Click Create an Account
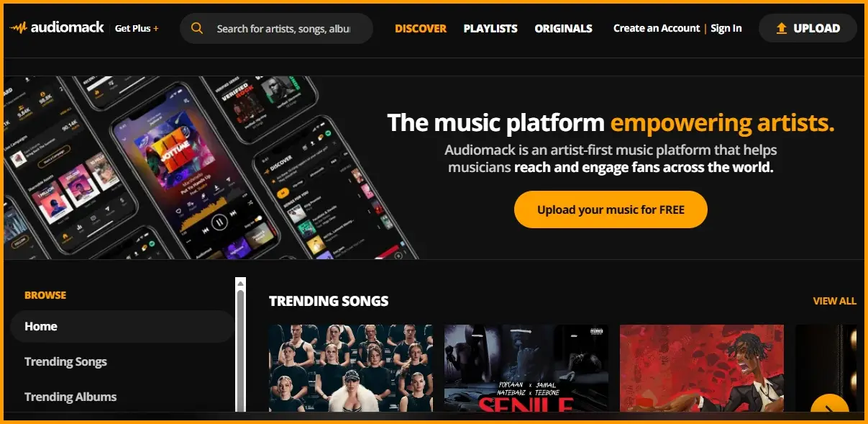Screen dimensions: 868x424 (x=657, y=28)
